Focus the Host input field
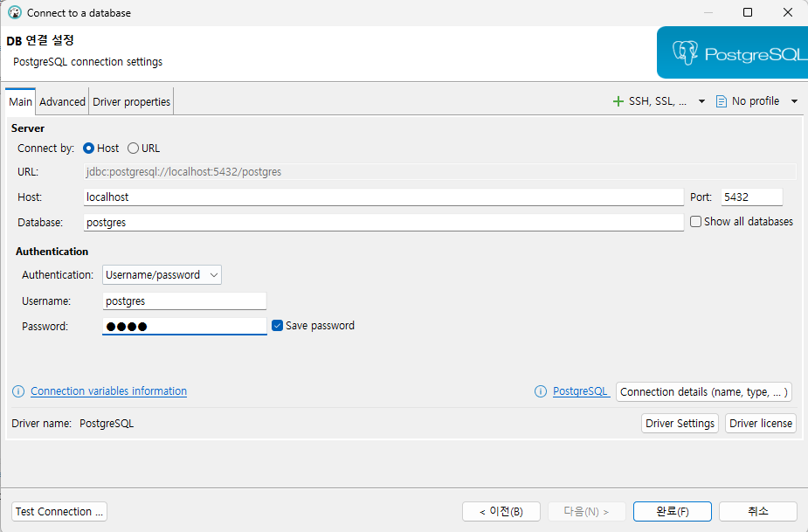The image size is (808, 532). (x=383, y=197)
